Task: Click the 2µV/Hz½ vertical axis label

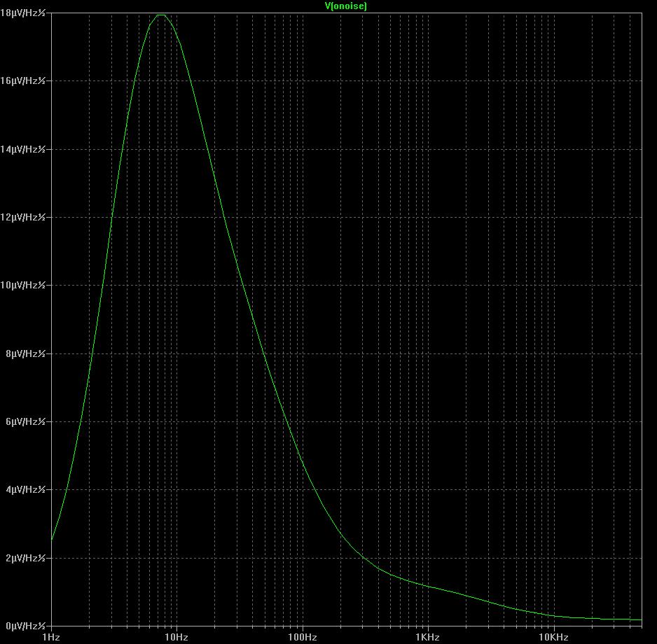Action: [25, 558]
